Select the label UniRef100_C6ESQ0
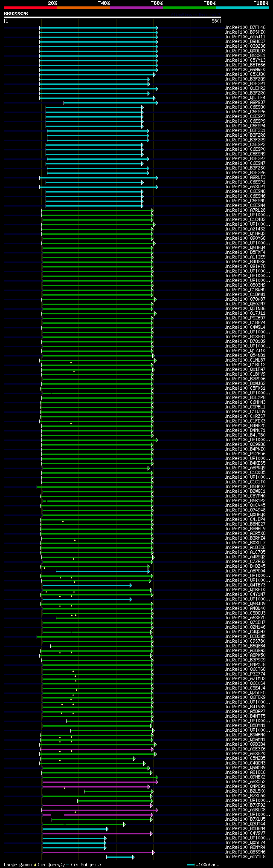The height and width of the screenshot is (868, 273). (x=245, y=107)
